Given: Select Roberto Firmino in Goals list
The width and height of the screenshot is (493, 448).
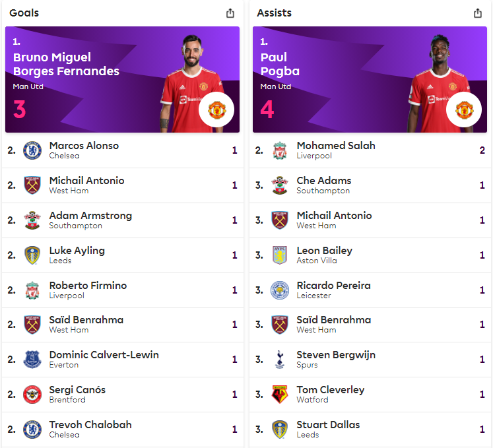Looking at the screenshot, I should point(88,286).
